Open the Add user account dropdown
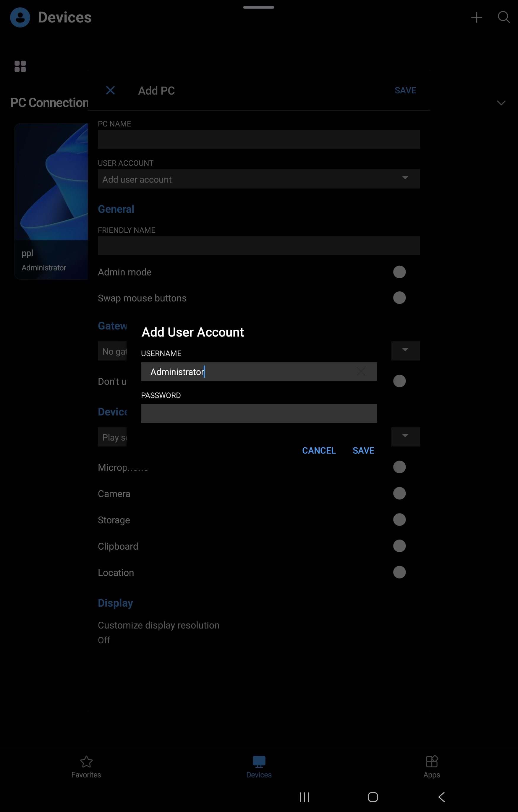Screen dimensions: 518x812 pyautogui.click(x=258, y=179)
